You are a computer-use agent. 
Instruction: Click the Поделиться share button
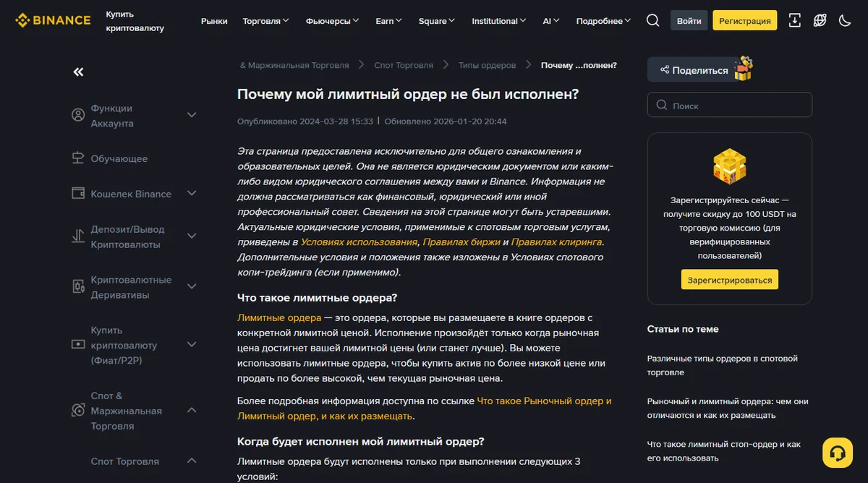point(693,70)
